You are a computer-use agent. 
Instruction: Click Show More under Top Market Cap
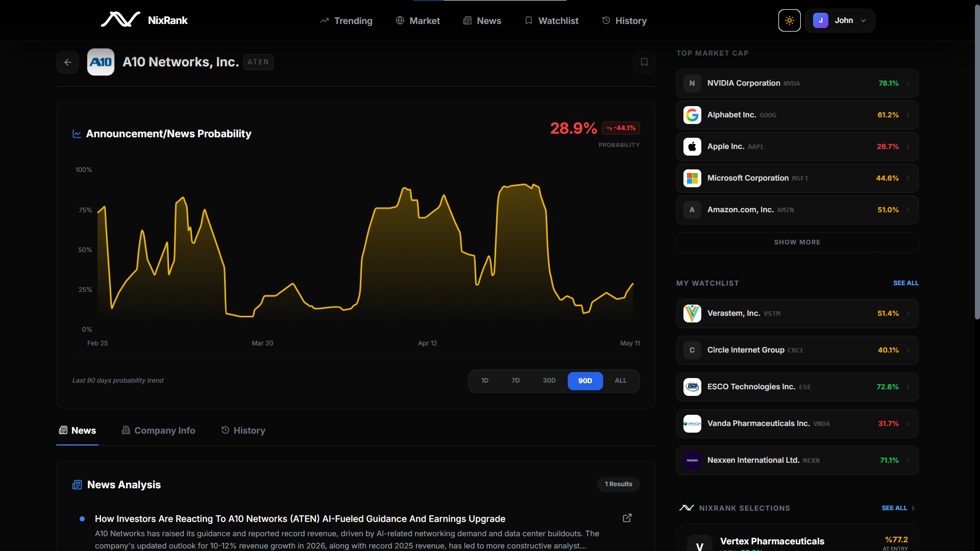click(797, 242)
